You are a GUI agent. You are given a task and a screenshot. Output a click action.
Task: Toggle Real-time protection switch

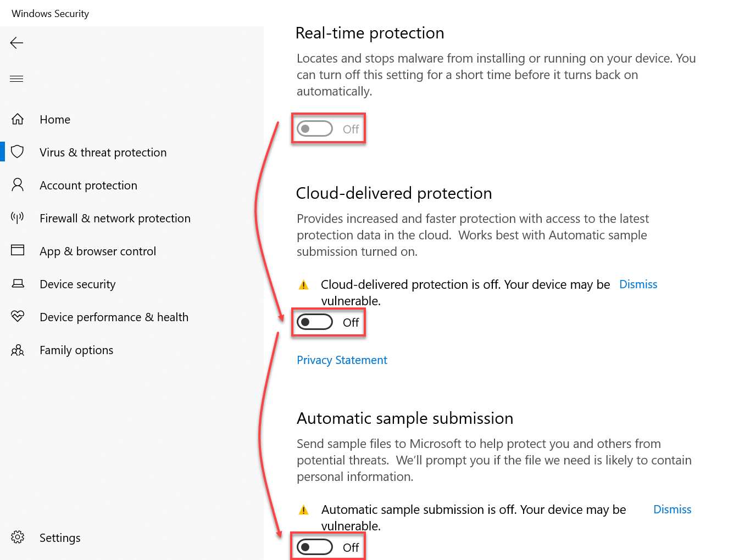(315, 129)
